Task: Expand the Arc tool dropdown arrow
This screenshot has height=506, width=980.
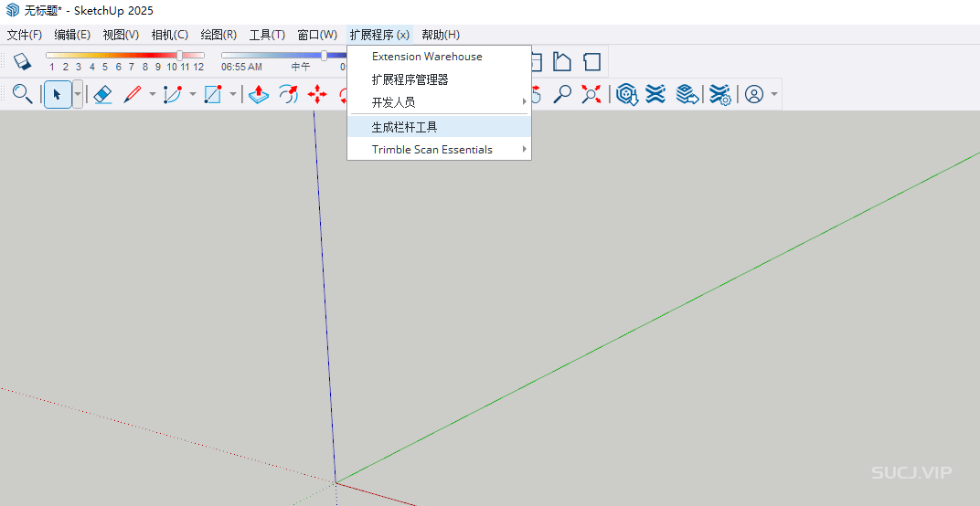Action: (193, 94)
